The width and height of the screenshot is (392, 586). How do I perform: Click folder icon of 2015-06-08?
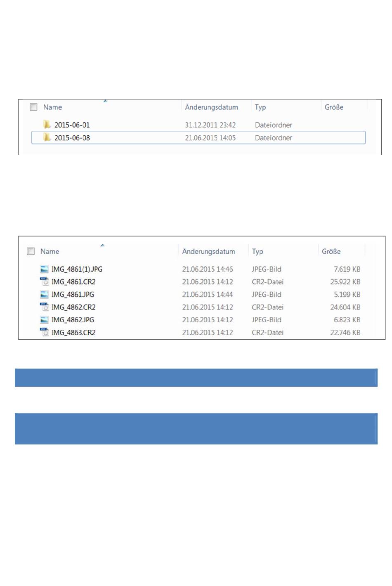pyautogui.click(x=47, y=137)
